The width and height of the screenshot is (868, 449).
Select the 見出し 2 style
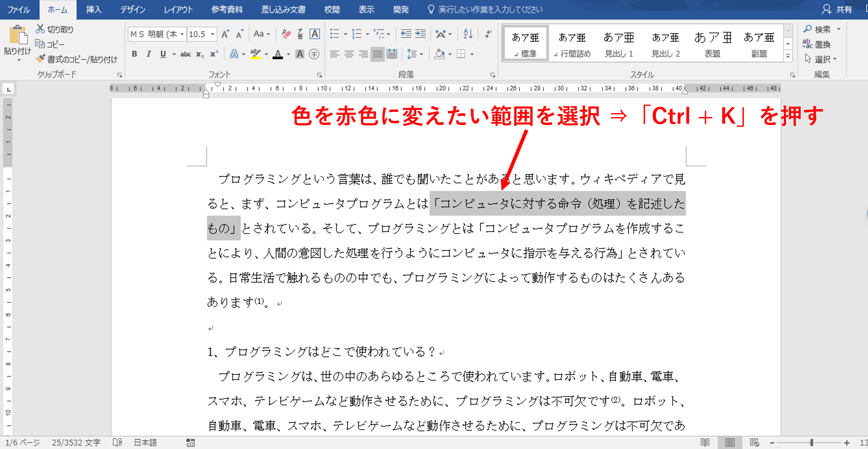(x=666, y=44)
